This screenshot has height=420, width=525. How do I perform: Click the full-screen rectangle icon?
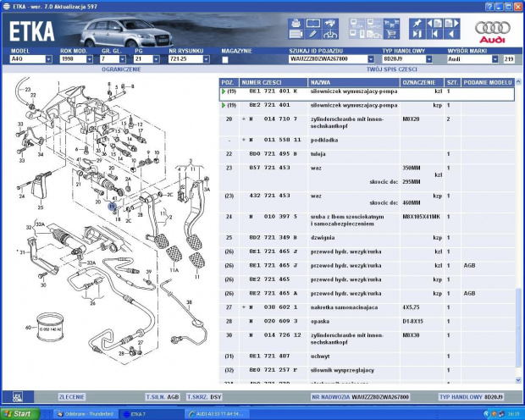point(313,24)
